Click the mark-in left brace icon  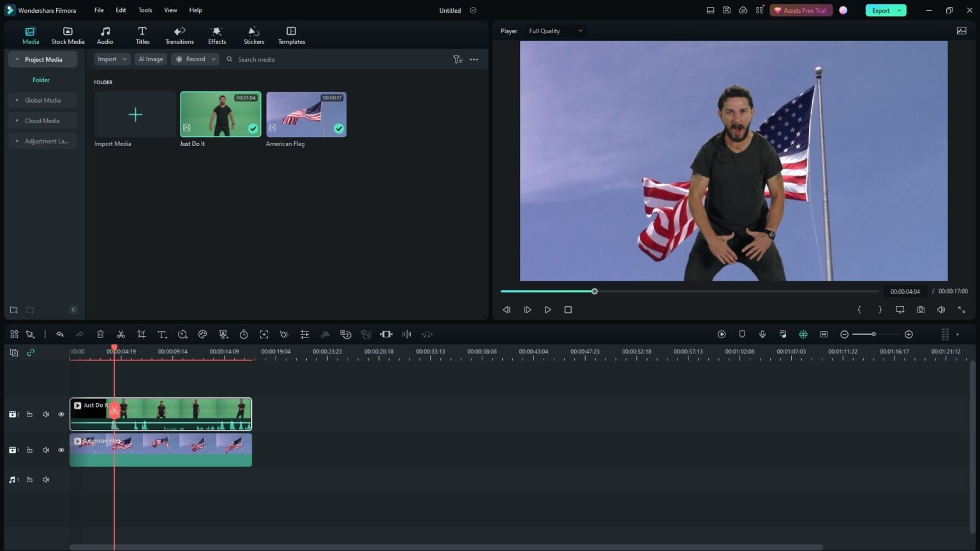click(859, 309)
